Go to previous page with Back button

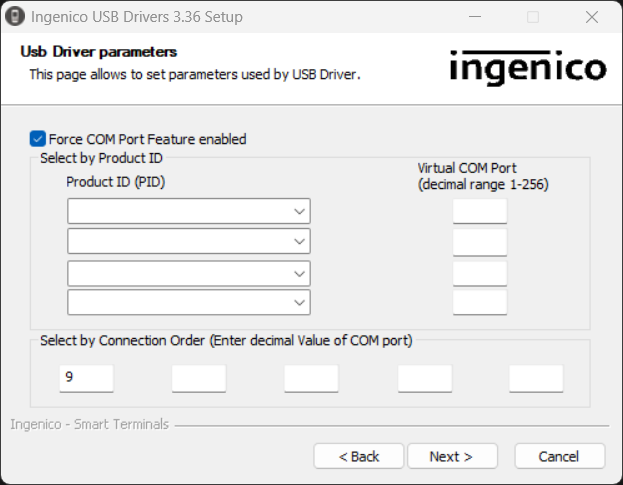359,456
